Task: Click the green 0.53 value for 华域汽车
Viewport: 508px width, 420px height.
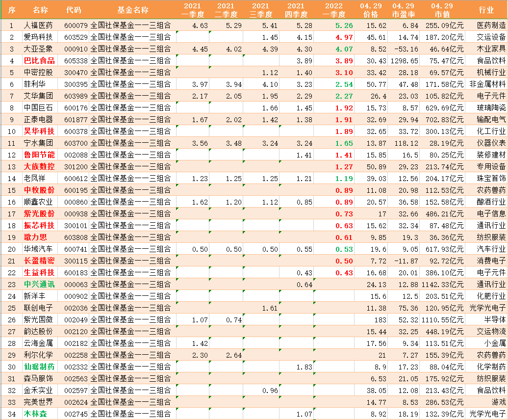Action: [344, 249]
